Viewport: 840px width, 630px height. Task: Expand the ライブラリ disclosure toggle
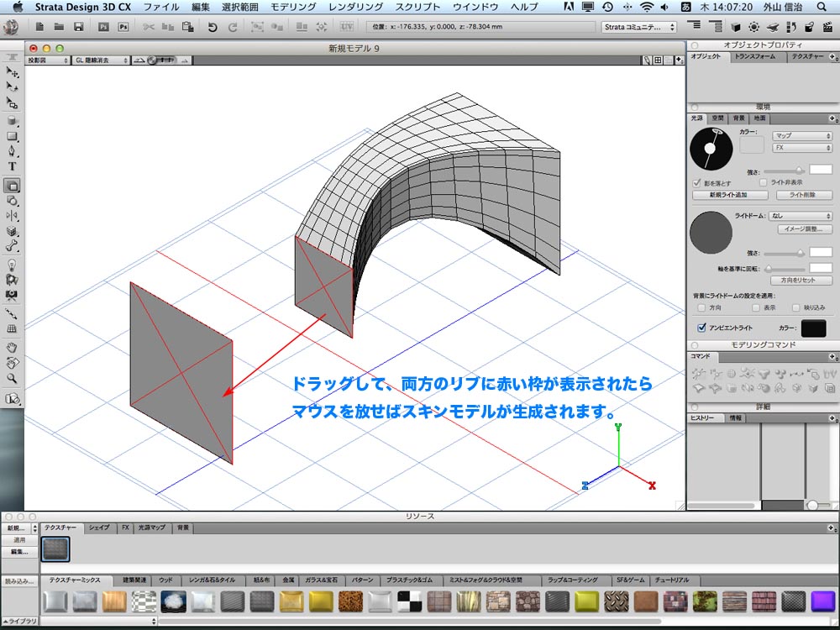click(x=20, y=621)
